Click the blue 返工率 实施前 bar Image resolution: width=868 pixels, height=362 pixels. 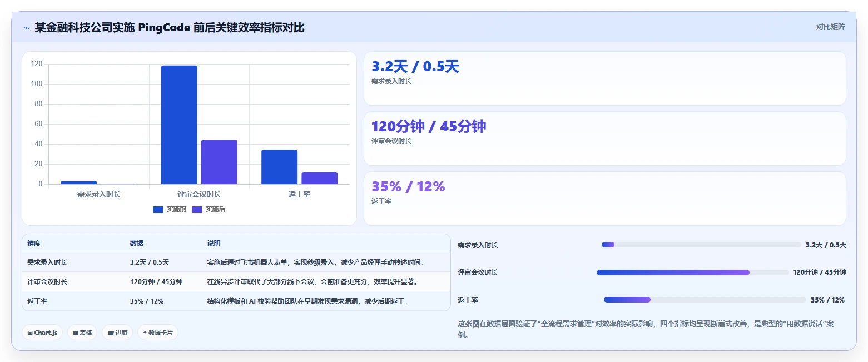pyautogui.click(x=279, y=167)
